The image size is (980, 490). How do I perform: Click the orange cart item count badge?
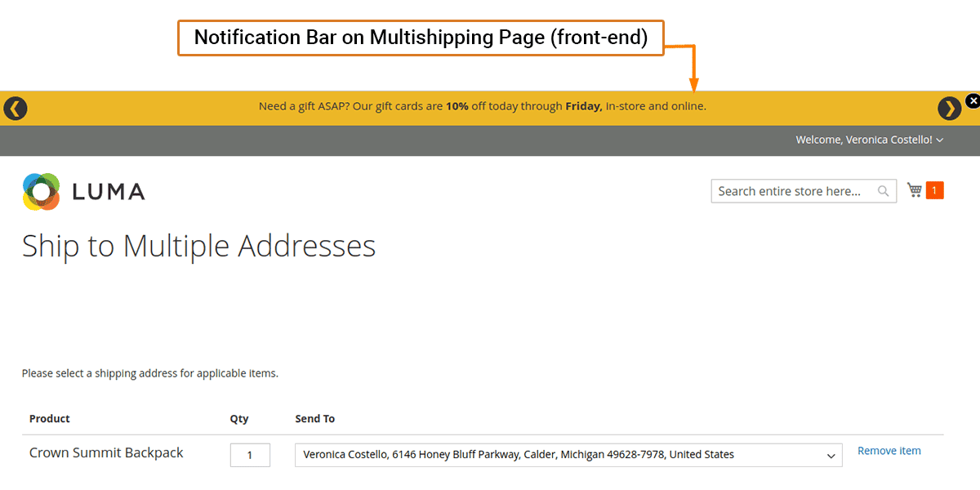point(934,190)
